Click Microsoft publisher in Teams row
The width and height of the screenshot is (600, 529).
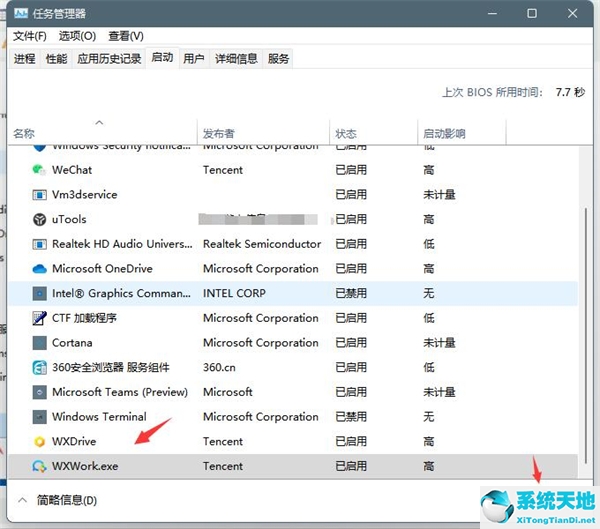point(228,392)
